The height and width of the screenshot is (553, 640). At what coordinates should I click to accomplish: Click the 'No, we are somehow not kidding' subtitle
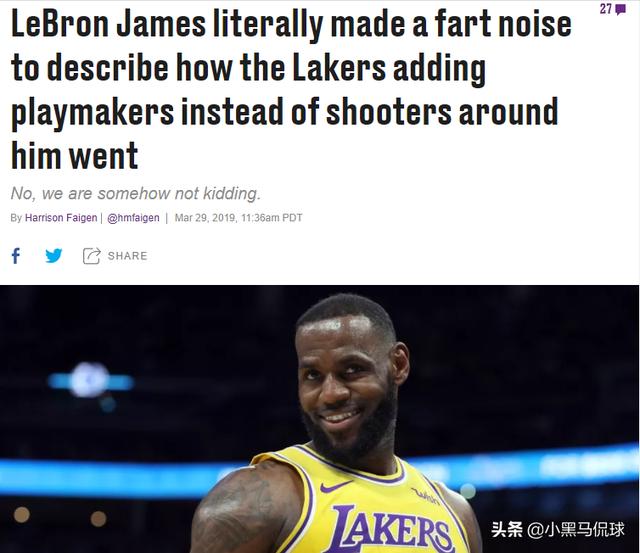pyautogui.click(x=136, y=193)
